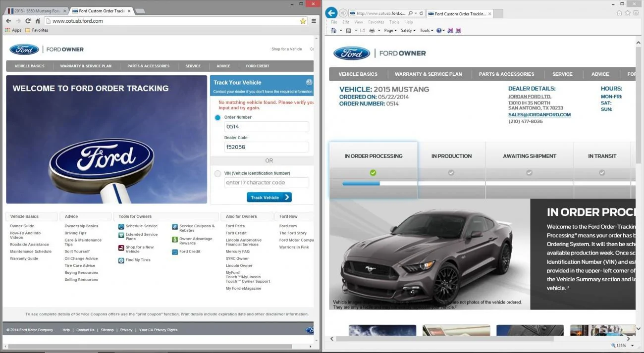Open the Apps shortcut in Chrome bookmarks bar

[13, 30]
